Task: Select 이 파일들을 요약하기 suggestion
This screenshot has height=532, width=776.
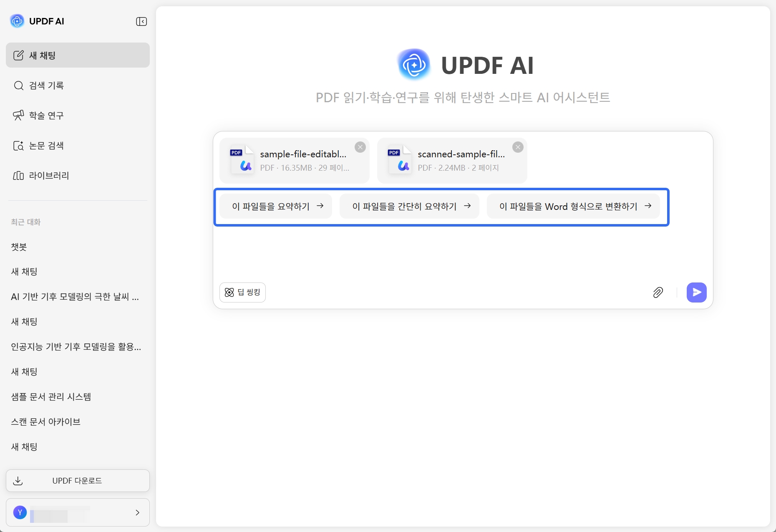Action: [x=276, y=206]
